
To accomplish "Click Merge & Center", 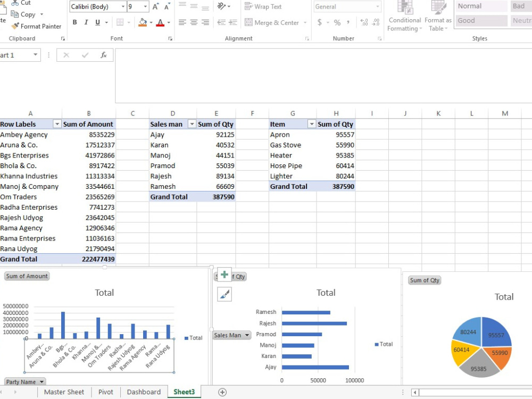I will 272,23.
